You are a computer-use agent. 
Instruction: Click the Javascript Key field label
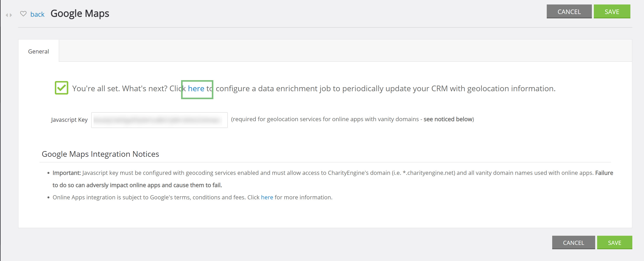[69, 120]
